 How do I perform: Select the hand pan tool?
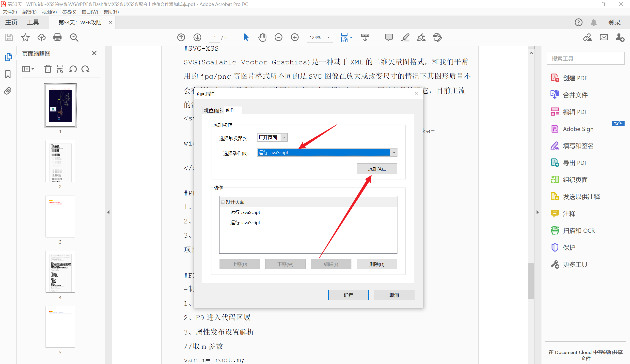pyautogui.click(x=262, y=37)
